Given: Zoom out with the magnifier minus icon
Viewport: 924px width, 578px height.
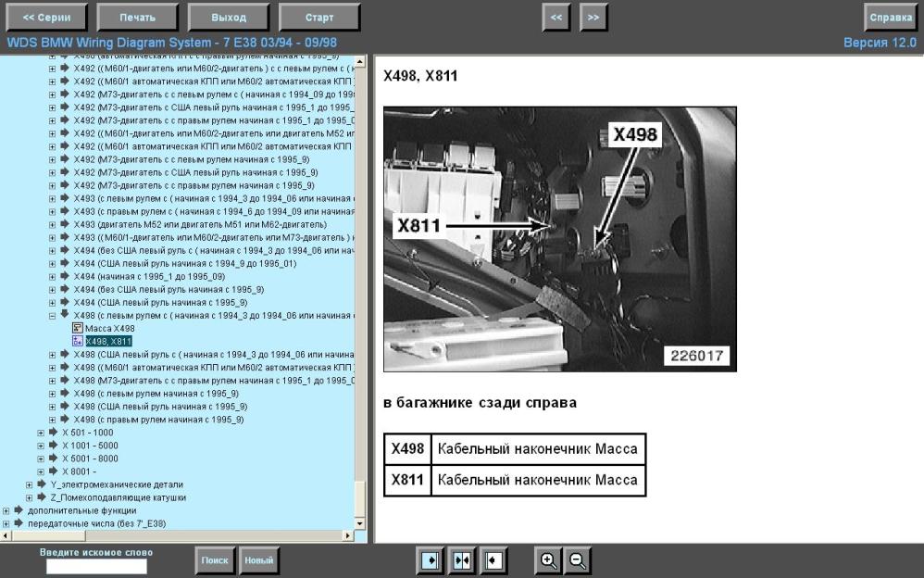Looking at the screenshot, I should pos(578,560).
